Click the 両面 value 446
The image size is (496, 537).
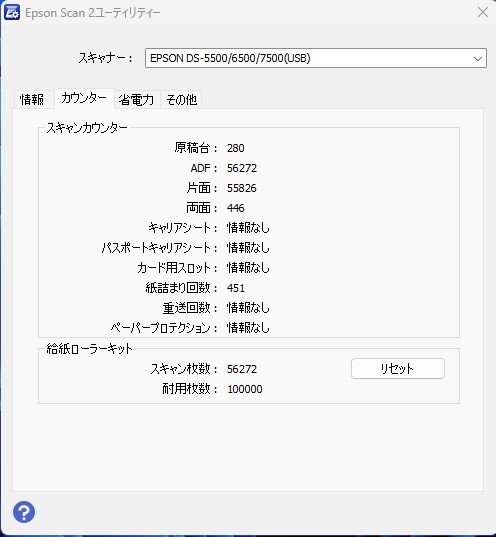click(236, 208)
